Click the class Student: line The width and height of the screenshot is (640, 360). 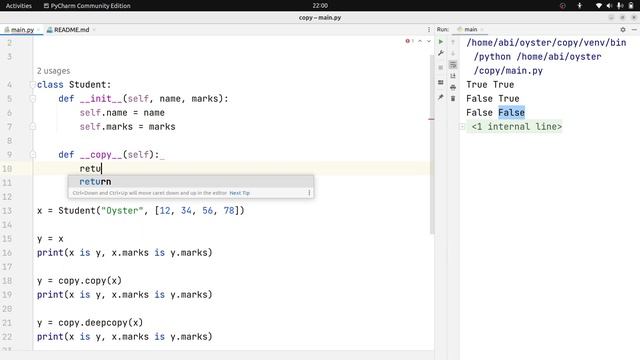pos(74,84)
